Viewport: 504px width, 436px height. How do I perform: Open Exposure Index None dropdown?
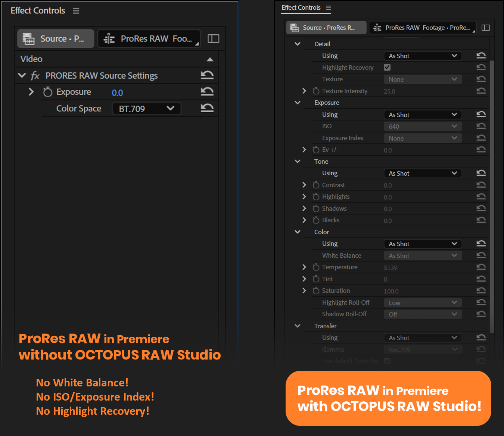click(423, 138)
